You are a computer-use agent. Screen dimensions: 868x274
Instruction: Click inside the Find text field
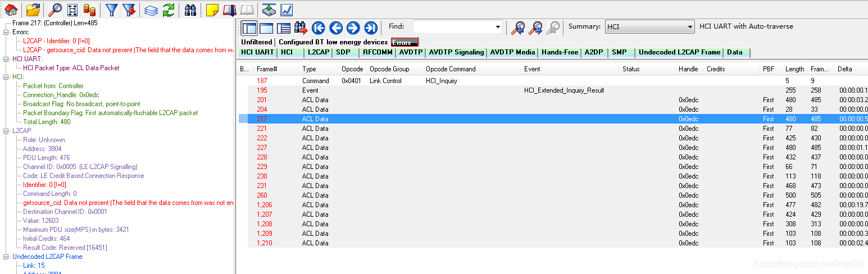point(453,26)
